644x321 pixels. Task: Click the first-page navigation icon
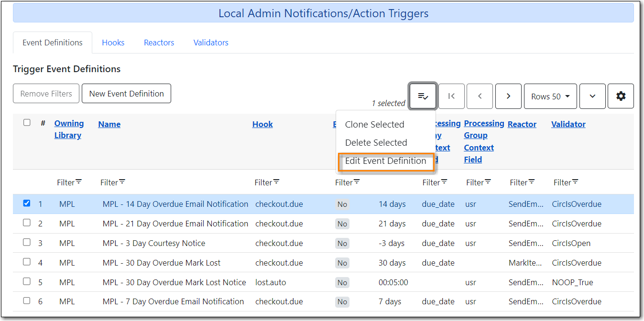tap(451, 96)
